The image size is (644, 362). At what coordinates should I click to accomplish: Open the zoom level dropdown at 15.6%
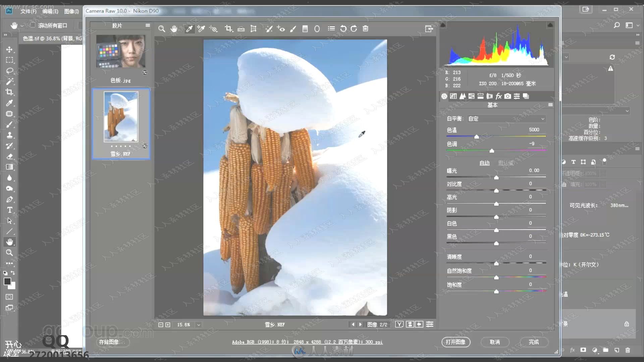199,325
